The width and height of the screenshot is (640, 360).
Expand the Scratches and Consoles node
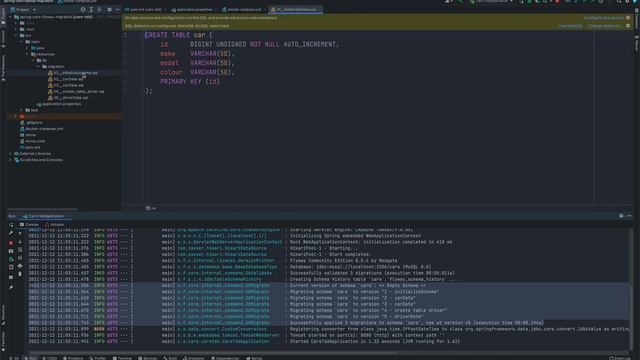10,160
